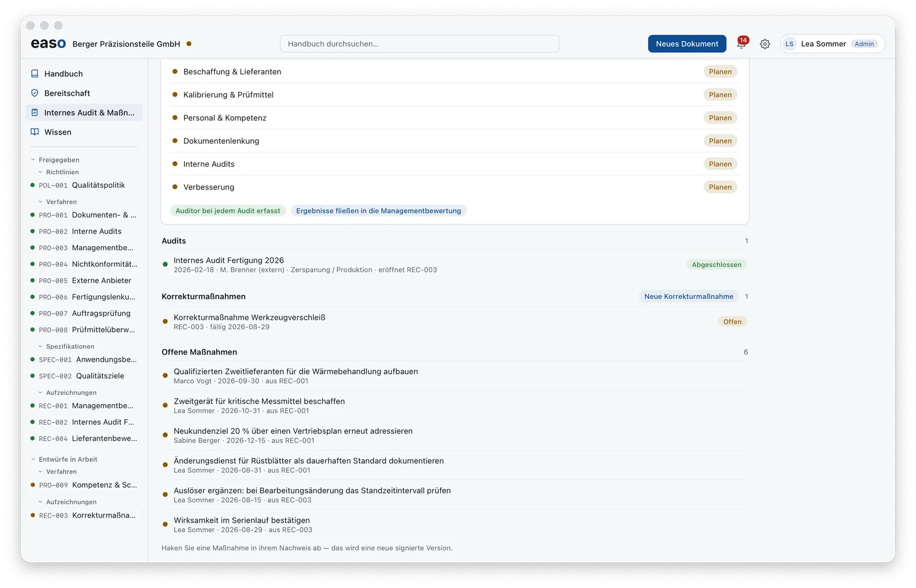The image size is (916, 588).
Task: Open PRO-007 Auftragsprüfung
Action: tap(84, 313)
